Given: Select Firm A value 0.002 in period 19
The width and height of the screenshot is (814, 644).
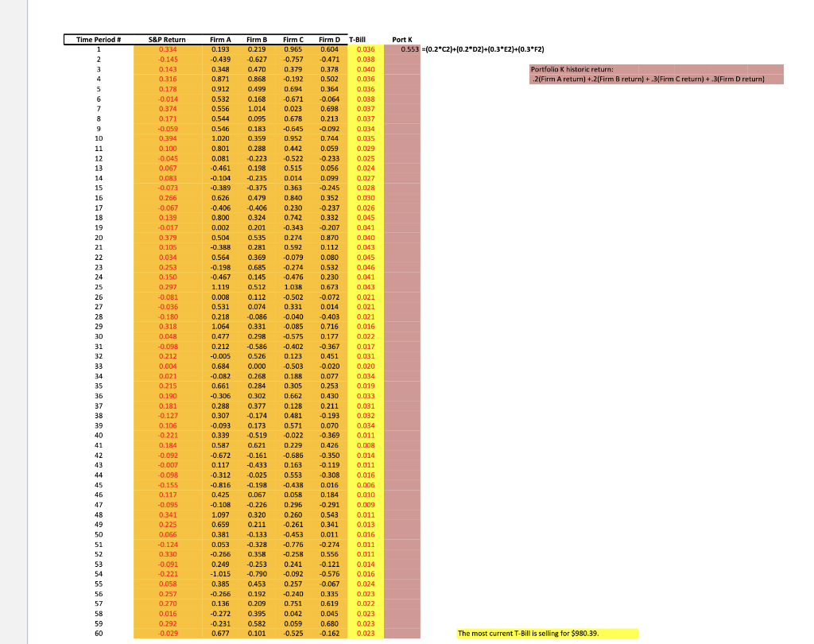Looking at the screenshot, I should 220,227.
